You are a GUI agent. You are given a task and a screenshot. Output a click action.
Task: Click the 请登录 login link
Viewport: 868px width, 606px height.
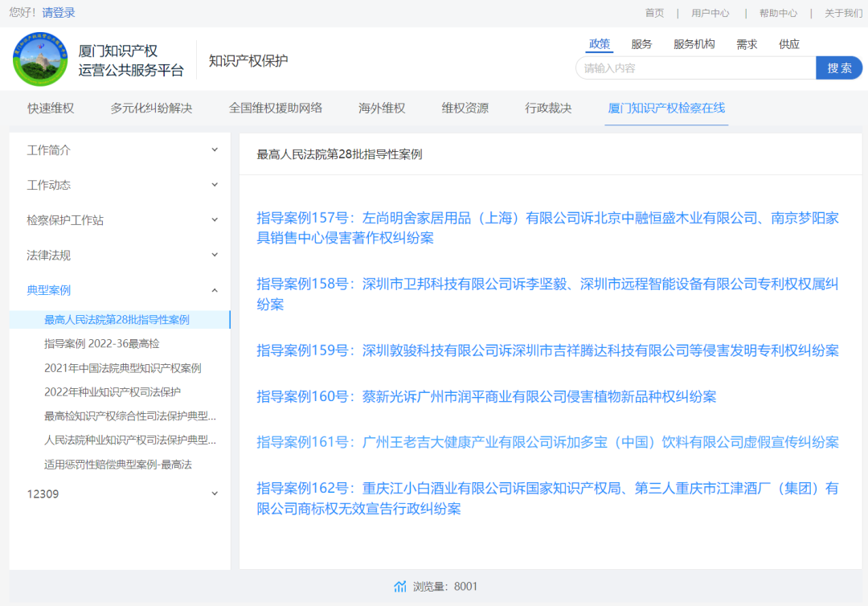(x=58, y=12)
